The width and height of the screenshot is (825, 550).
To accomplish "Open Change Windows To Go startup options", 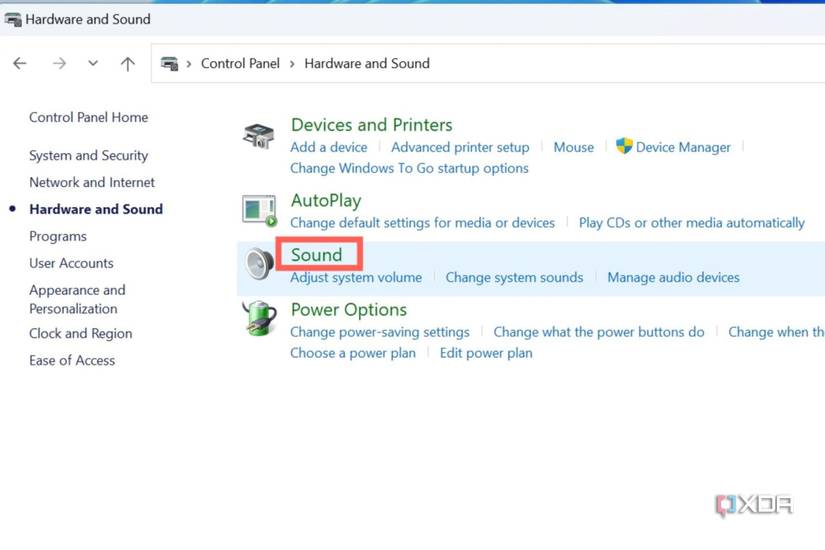I will (x=409, y=168).
